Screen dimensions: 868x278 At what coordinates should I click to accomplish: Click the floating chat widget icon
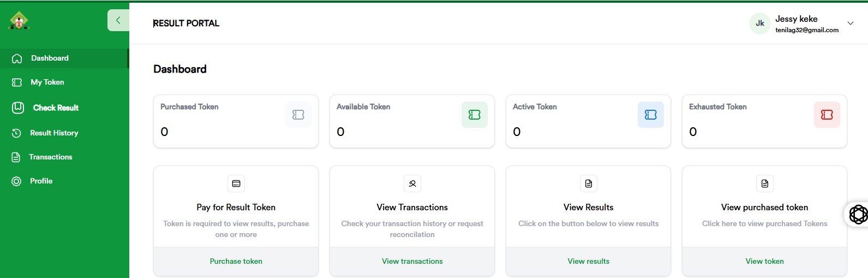click(x=858, y=214)
